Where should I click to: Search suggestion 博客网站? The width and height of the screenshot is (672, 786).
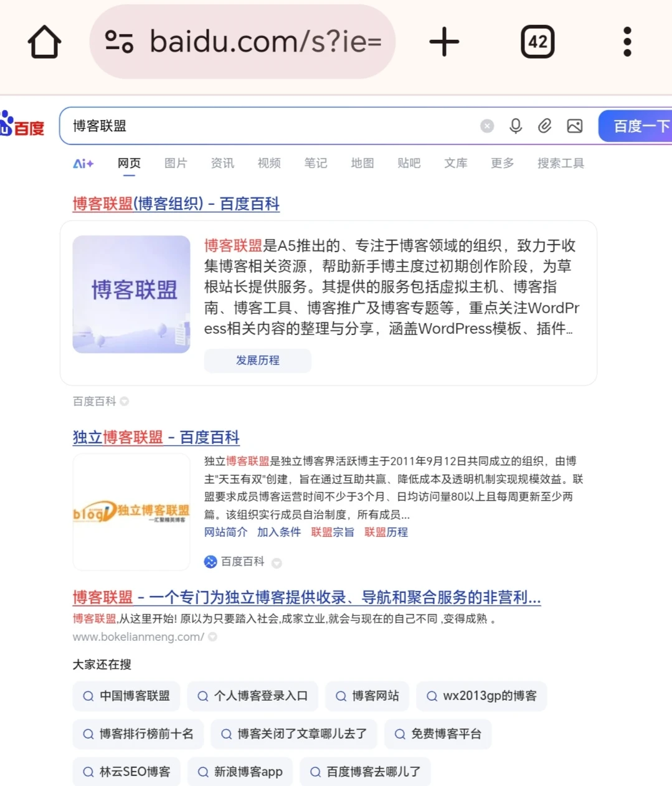(367, 696)
